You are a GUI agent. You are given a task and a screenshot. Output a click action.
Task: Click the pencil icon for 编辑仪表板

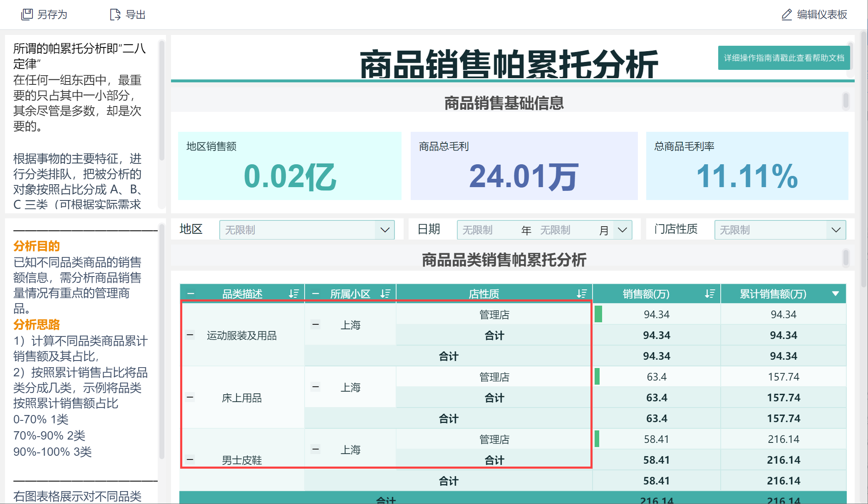pos(786,15)
